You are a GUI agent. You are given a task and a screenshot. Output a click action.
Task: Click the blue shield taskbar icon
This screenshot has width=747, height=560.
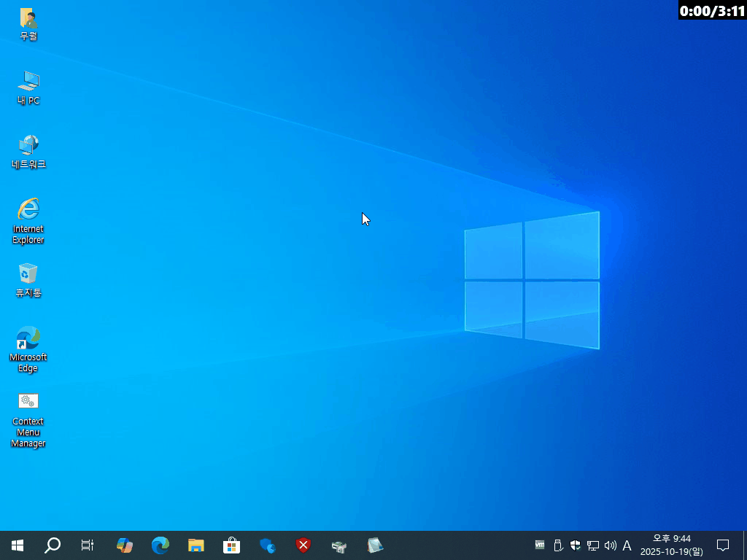267,545
